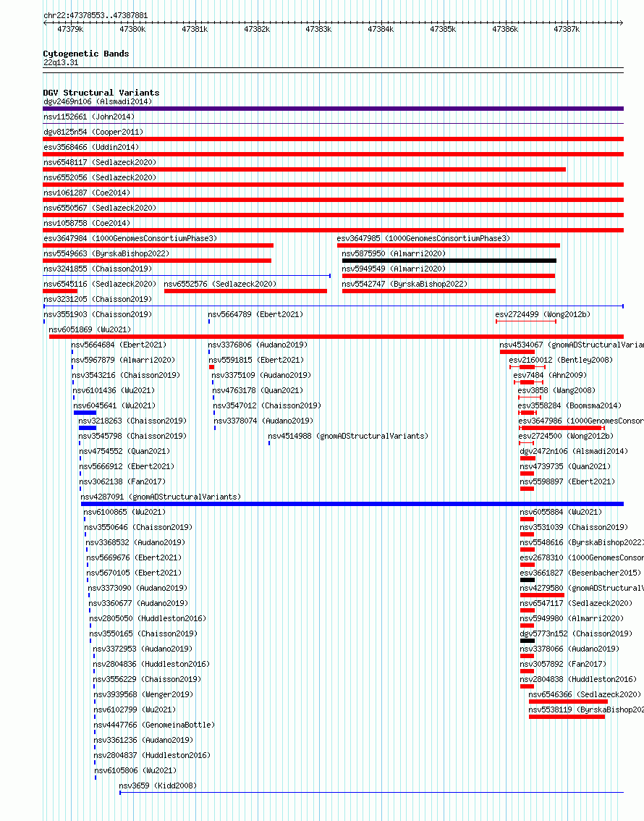Select nsv4514988 (gnomADStructuralVariants) label
This screenshot has width=644, height=821.
348,436
